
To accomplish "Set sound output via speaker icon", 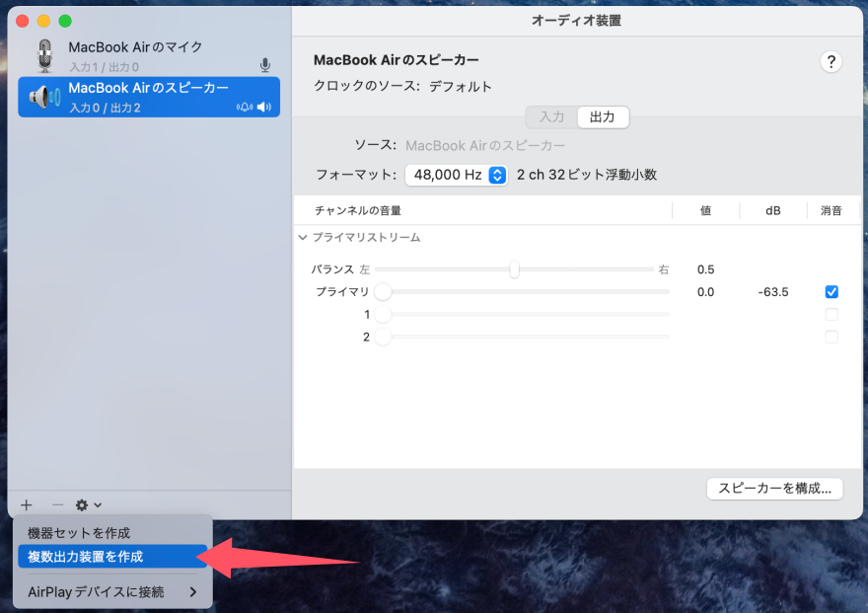I will click(266, 105).
